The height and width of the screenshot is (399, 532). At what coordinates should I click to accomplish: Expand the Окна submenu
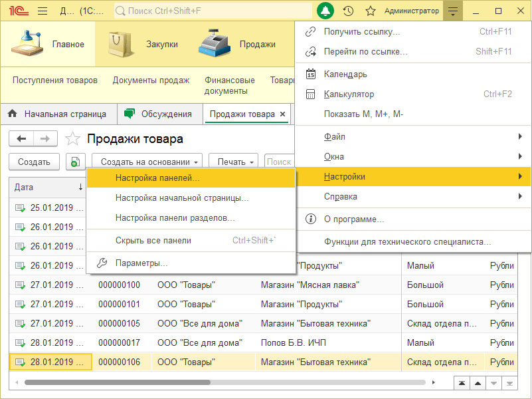[x=413, y=156]
